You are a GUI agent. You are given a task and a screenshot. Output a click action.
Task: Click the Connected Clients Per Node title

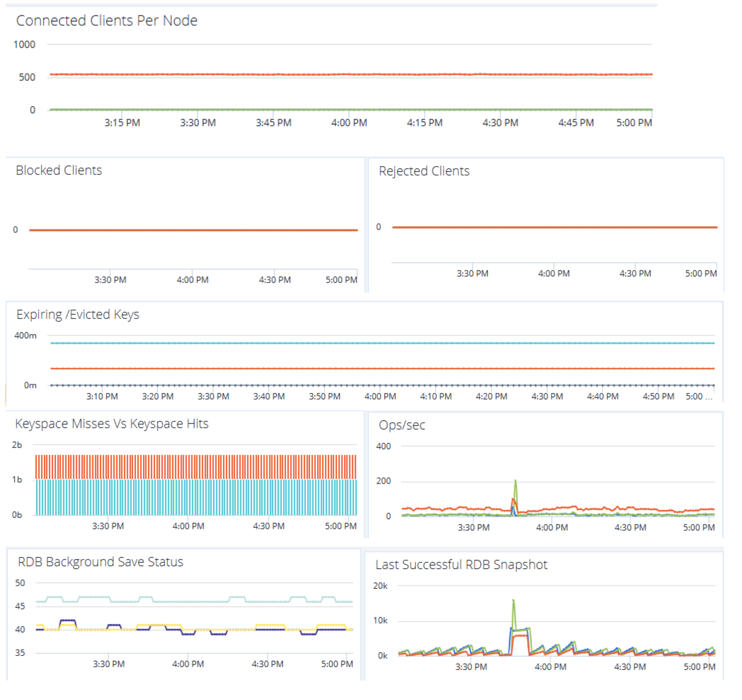[107, 21]
